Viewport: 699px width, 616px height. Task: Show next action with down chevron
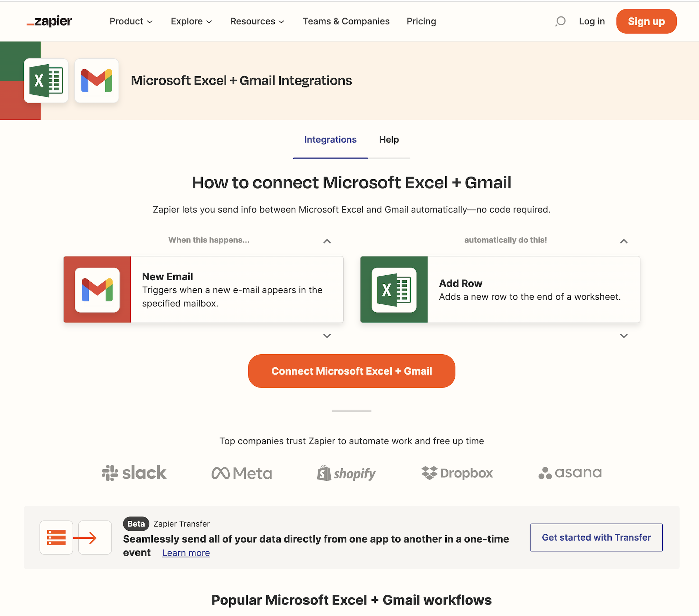tap(624, 336)
